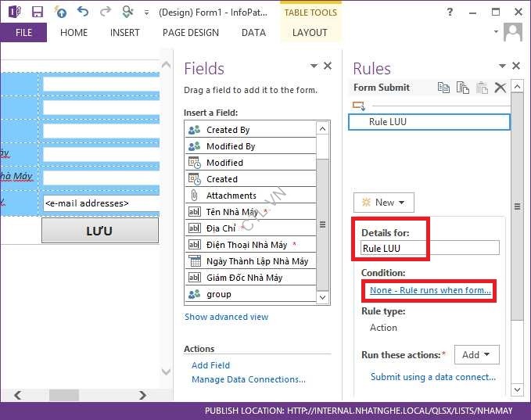Switch to the PAGE DESIGN tab
This screenshot has height=420, width=531.
(190, 33)
